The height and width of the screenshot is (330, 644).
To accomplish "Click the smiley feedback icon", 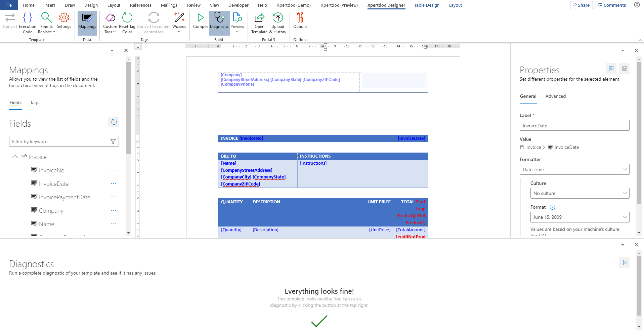I will click(637, 5).
